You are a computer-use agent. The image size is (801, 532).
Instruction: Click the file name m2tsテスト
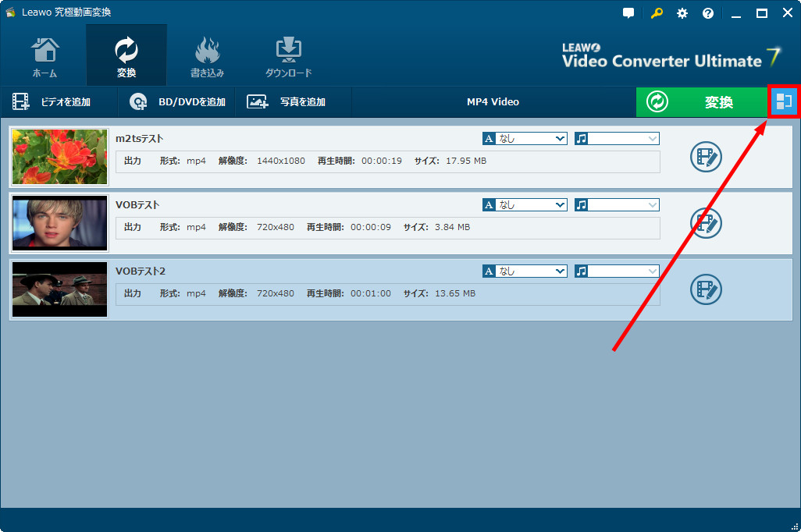[140, 138]
